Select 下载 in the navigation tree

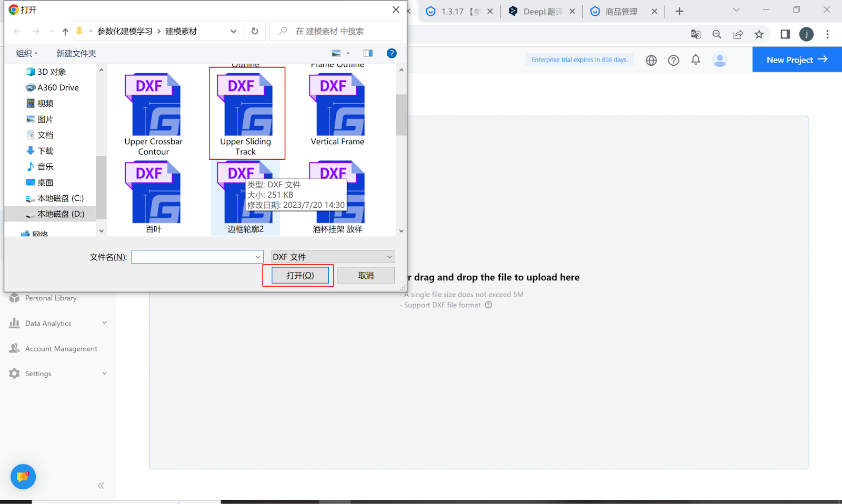[40, 150]
